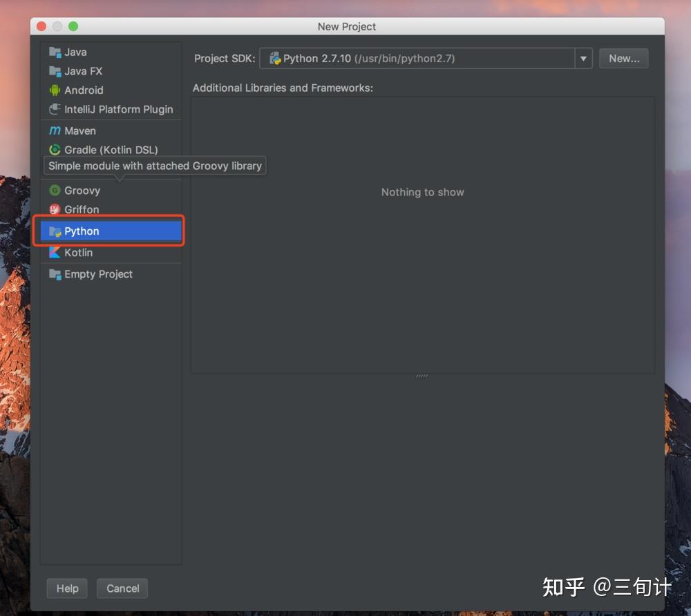Click the Python logo in the SDK field
Image resolution: width=691 pixels, height=616 pixels.
tap(275, 59)
